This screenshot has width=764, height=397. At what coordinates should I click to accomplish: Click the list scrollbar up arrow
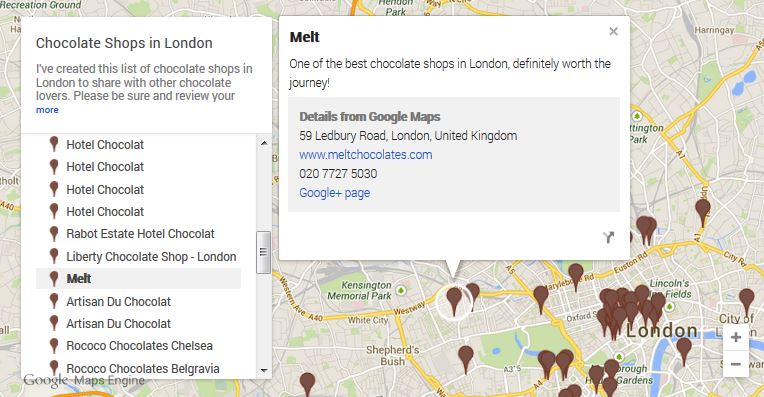[x=264, y=143]
